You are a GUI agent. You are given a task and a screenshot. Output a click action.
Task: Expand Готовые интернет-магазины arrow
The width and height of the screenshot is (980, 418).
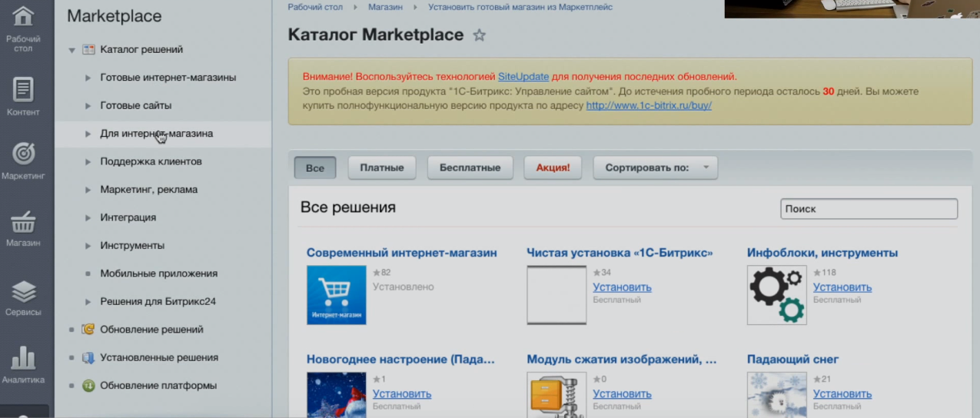(88, 78)
